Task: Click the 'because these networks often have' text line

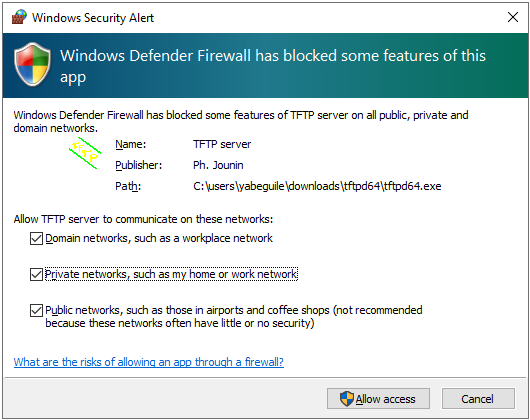Action: (180, 323)
